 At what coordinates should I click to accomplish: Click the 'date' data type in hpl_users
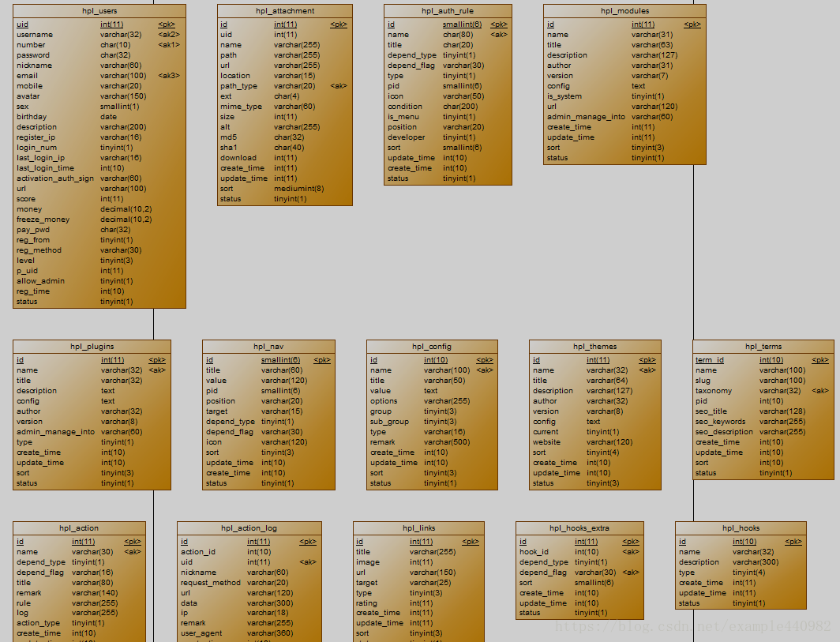pyautogui.click(x=108, y=117)
